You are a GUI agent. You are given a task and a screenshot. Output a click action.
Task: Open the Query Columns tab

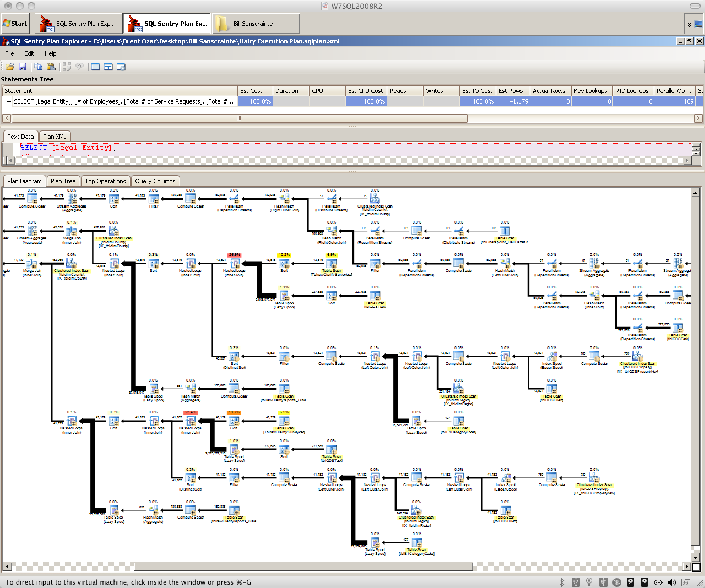[x=155, y=181]
